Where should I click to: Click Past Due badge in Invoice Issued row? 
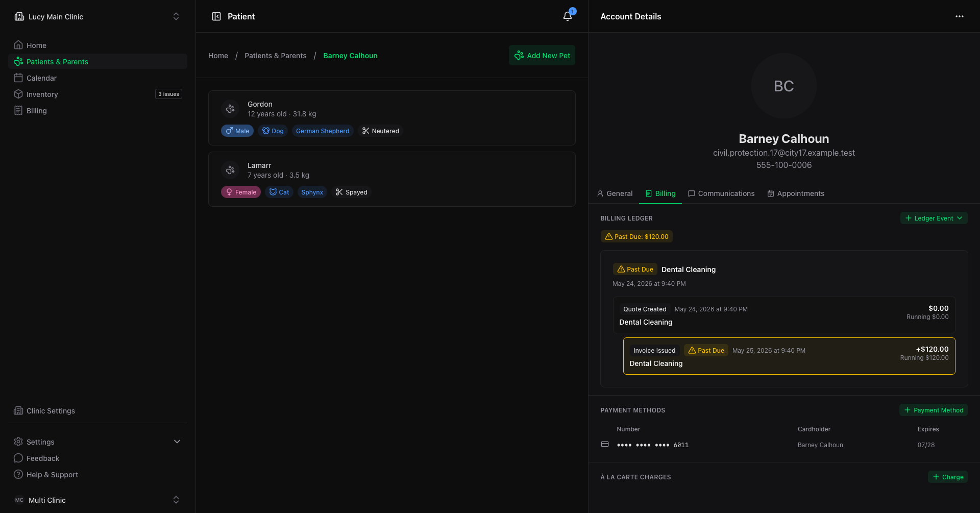(706, 351)
